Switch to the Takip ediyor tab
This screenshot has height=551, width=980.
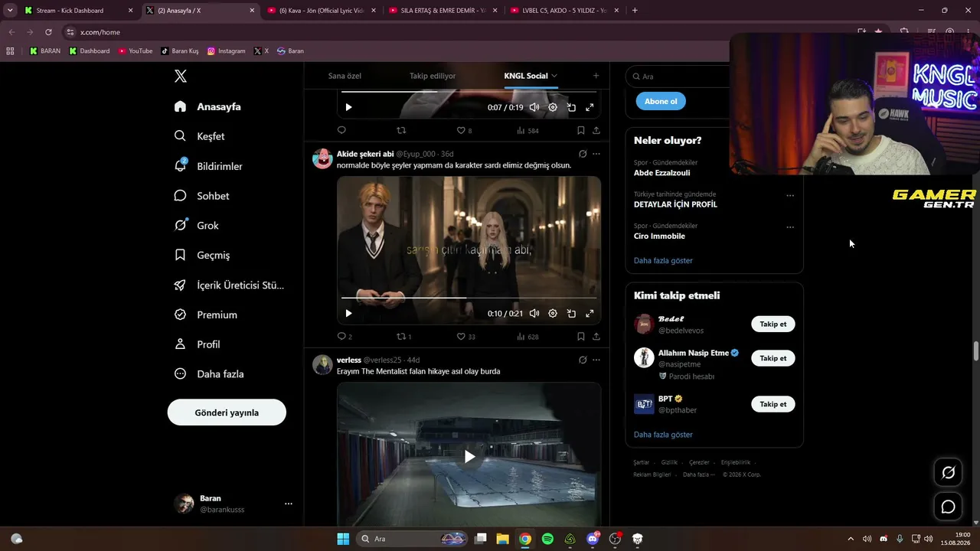[x=433, y=76]
